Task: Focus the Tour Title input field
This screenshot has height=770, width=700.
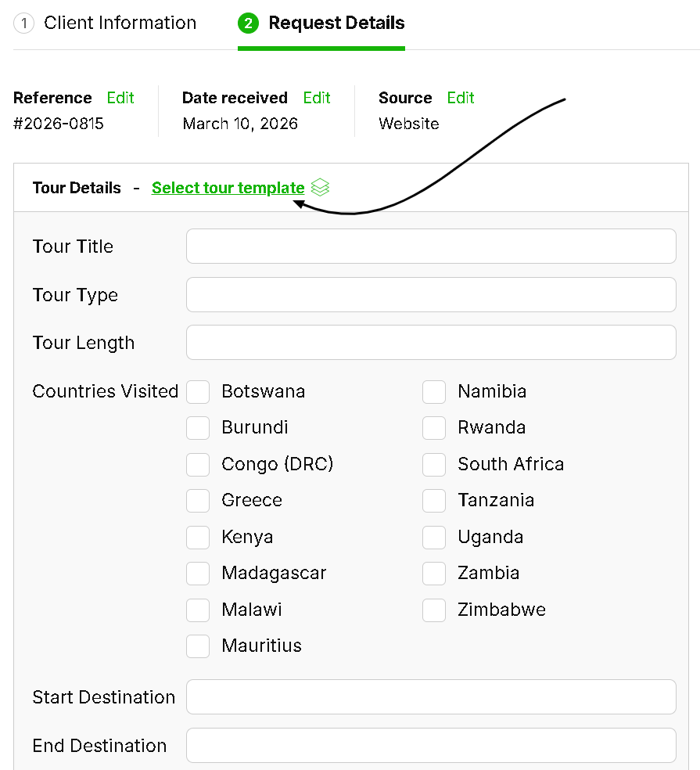Action: pos(431,246)
